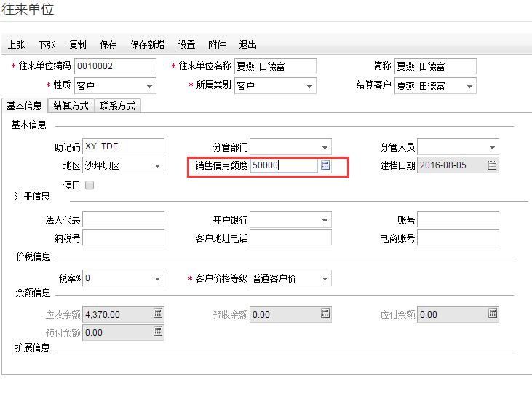Image resolution: width=532 pixels, height=397 pixels.
Task: Click calculator icon in 应付余额 field
Action: tap(493, 314)
